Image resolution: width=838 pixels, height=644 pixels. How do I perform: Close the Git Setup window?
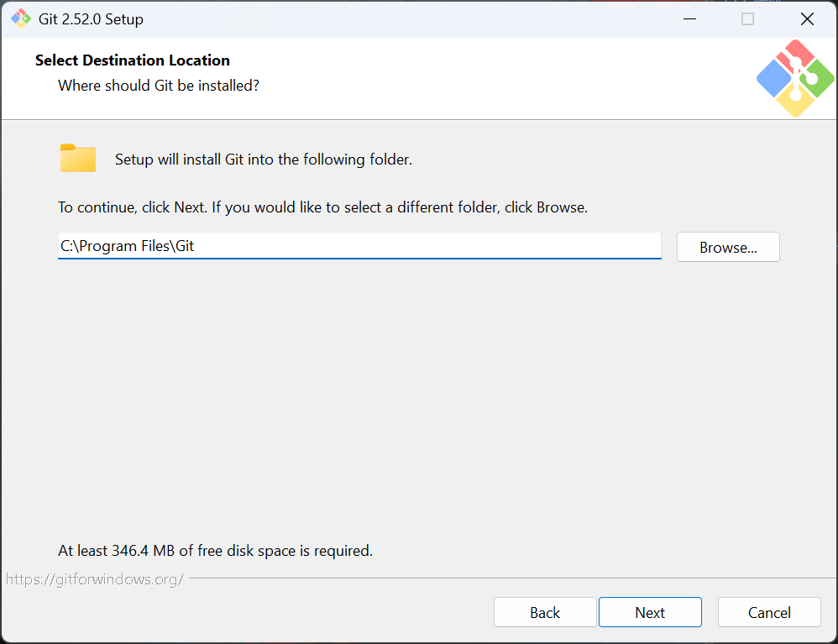pos(807,18)
